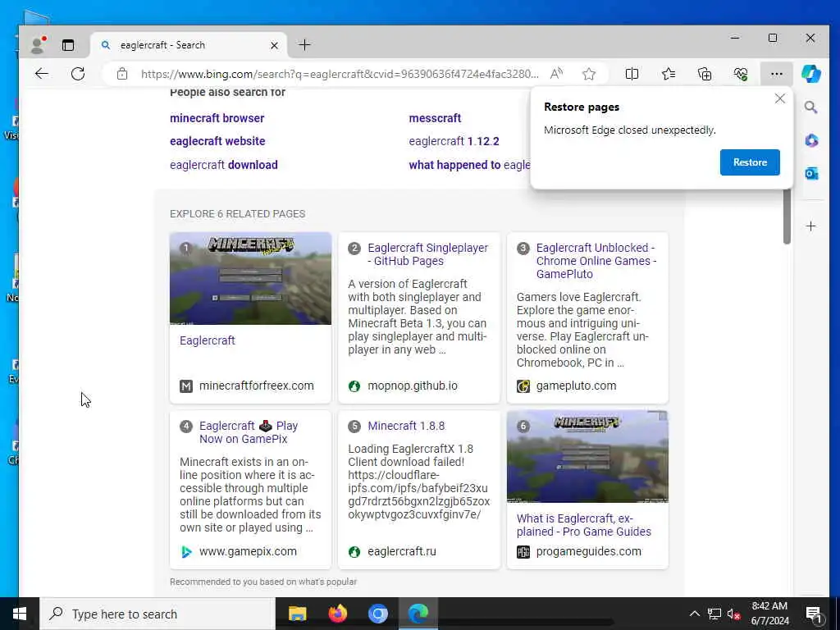This screenshot has height=630, width=840.
Task: Customize sidebar with plus icon
Action: (811, 226)
